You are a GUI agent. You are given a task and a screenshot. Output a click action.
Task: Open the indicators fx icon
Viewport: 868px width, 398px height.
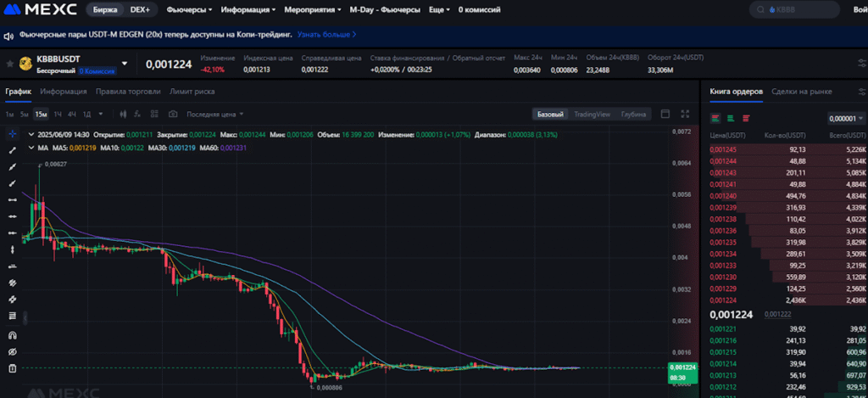(136, 114)
